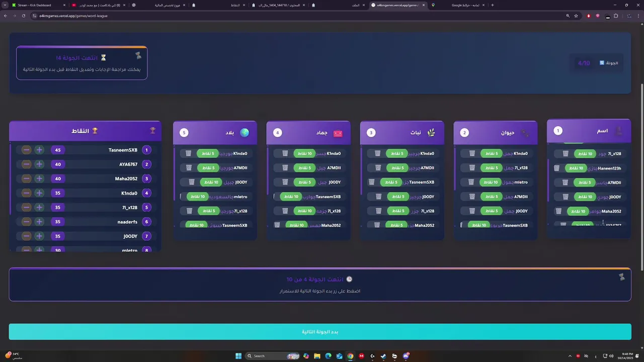
Task: Delete 7i_x128's answer in the بلاد column
Action: 189,211
